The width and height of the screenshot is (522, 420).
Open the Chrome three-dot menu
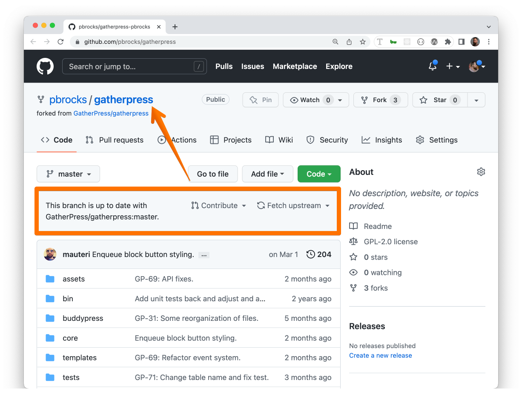(x=489, y=42)
